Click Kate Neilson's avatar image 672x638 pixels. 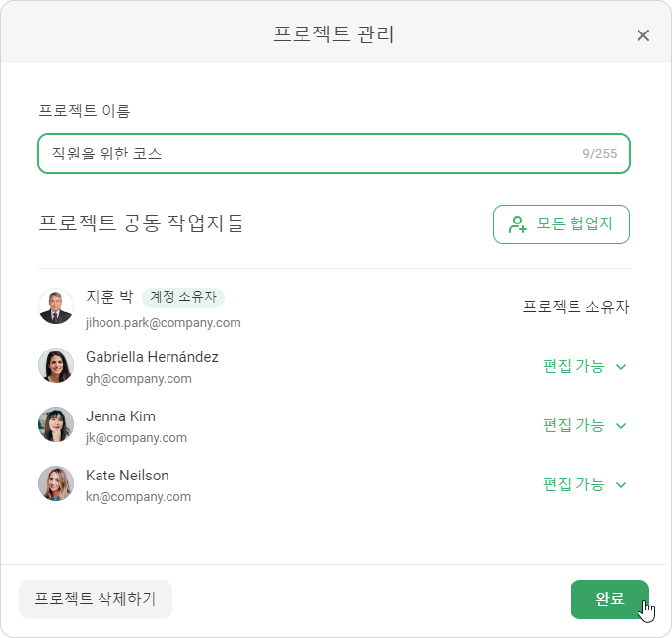pos(56,483)
